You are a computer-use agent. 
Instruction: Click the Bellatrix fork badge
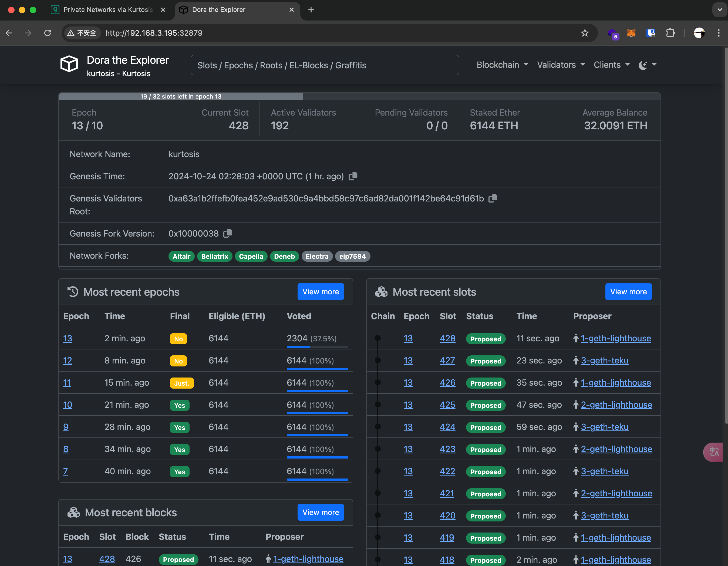pos(215,256)
